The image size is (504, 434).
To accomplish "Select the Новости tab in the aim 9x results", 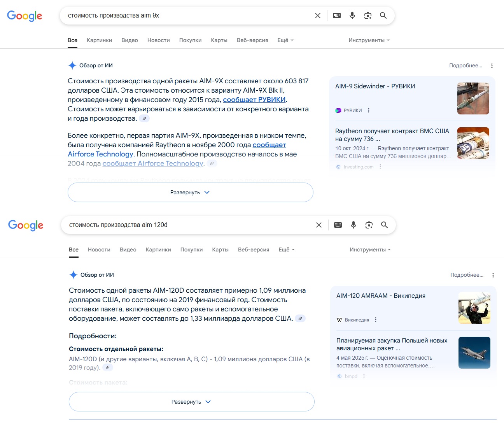I will point(159,40).
